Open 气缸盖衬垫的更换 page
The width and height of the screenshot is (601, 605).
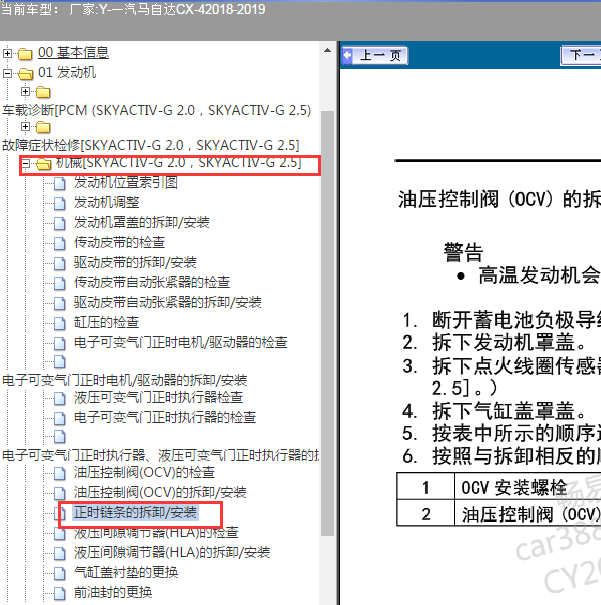(126, 573)
